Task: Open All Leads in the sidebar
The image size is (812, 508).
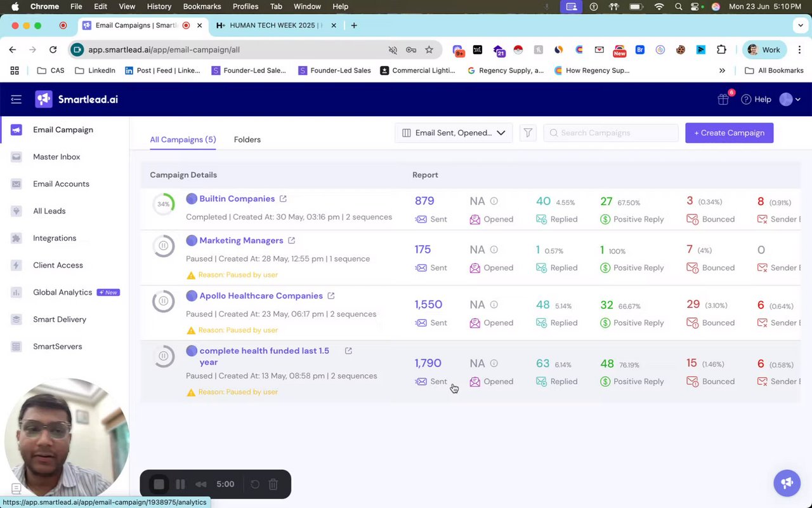Action: click(x=49, y=211)
